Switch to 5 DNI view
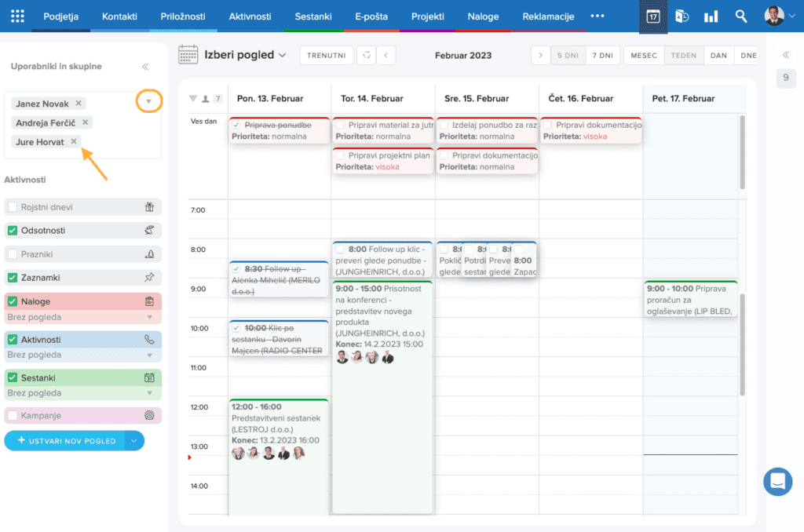Screen dimensions: 804x532 point(568,56)
